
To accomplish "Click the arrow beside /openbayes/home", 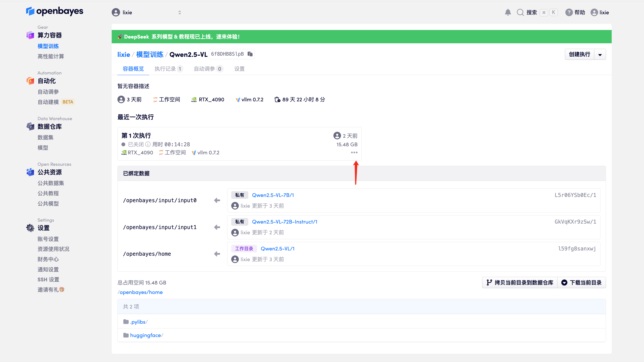I will pyautogui.click(x=217, y=254).
